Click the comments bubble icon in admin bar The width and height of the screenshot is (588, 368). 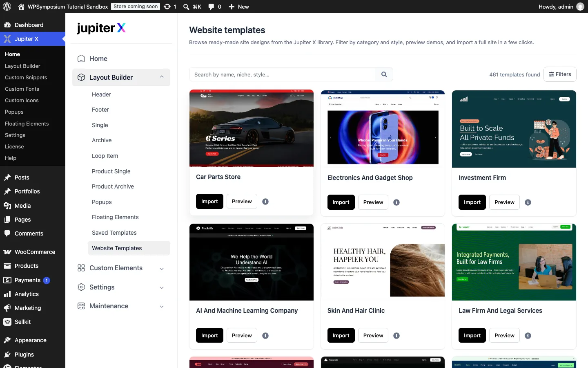point(211,7)
